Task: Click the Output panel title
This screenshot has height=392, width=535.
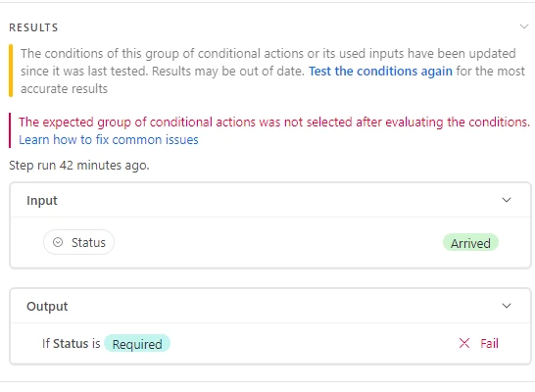Action: click(47, 307)
